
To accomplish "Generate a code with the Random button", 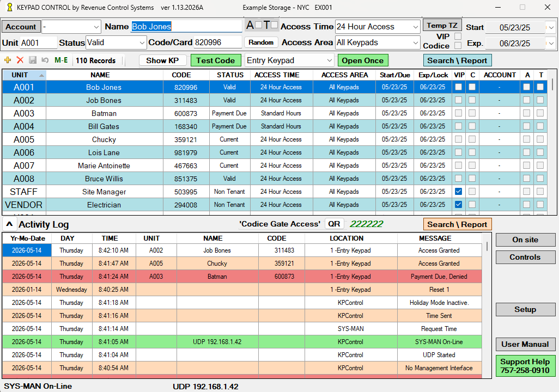I will click(x=261, y=42).
